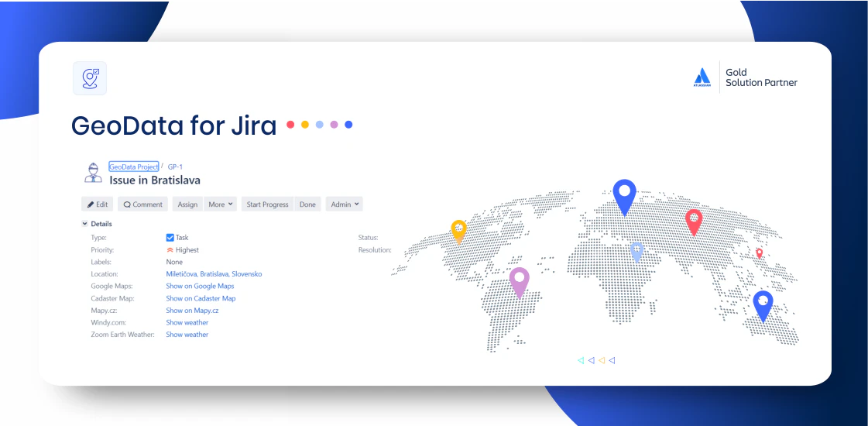The height and width of the screenshot is (426, 868).
Task: Click Show weather for Zoom Earth Weather
Action: click(x=187, y=335)
